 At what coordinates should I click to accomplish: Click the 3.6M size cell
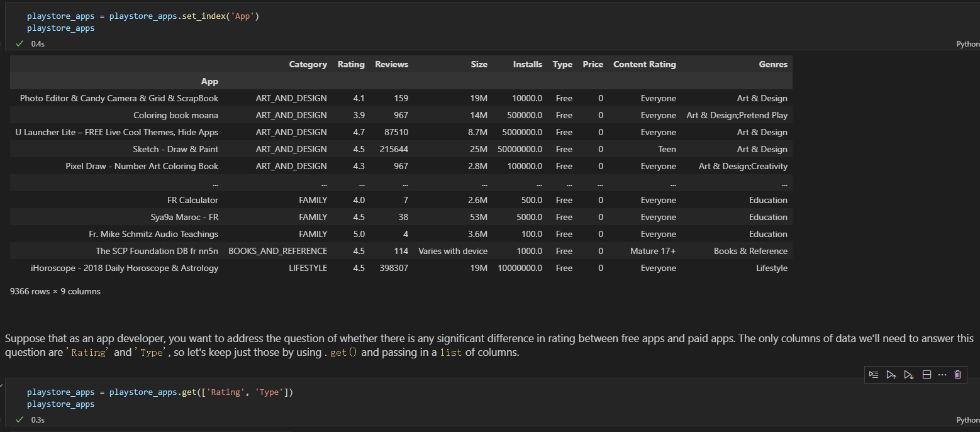478,234
